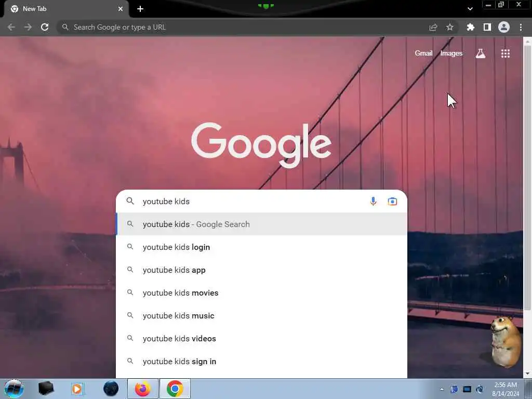Go back using the browser back arrow
532x399 pixels.
click(x=11, y=27)
